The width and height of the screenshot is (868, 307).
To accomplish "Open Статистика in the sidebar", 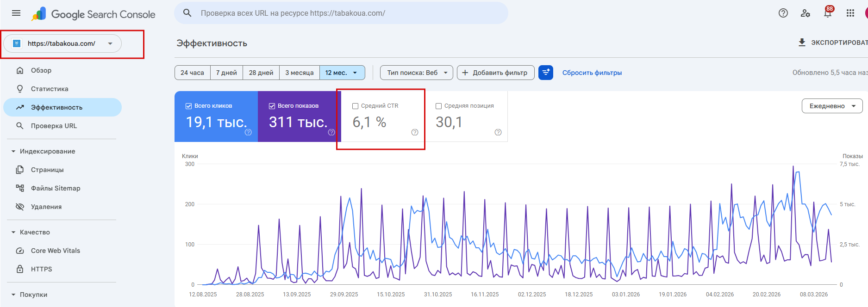I will click(62, 89).
